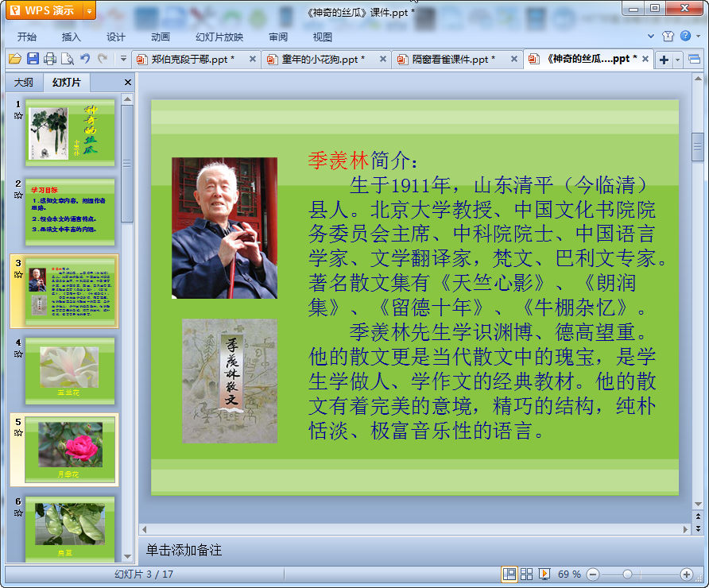Image resolution: width=709 pixels, height=588 pixels.
Task: Open the help question mark icon
Action: [685, 36]
